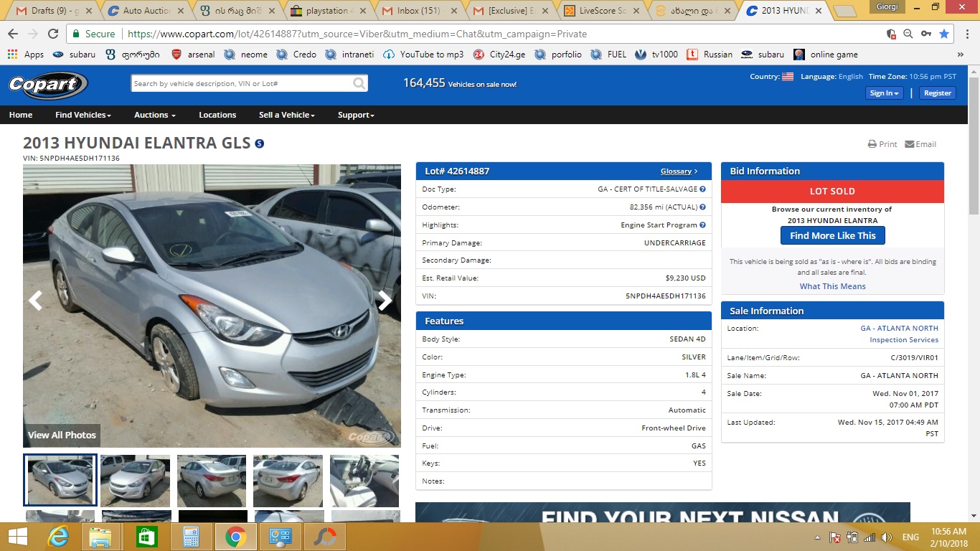Open Internet Explorer from taskbar
This screenshot has height=551, width=980.
[x=57, y=537]
